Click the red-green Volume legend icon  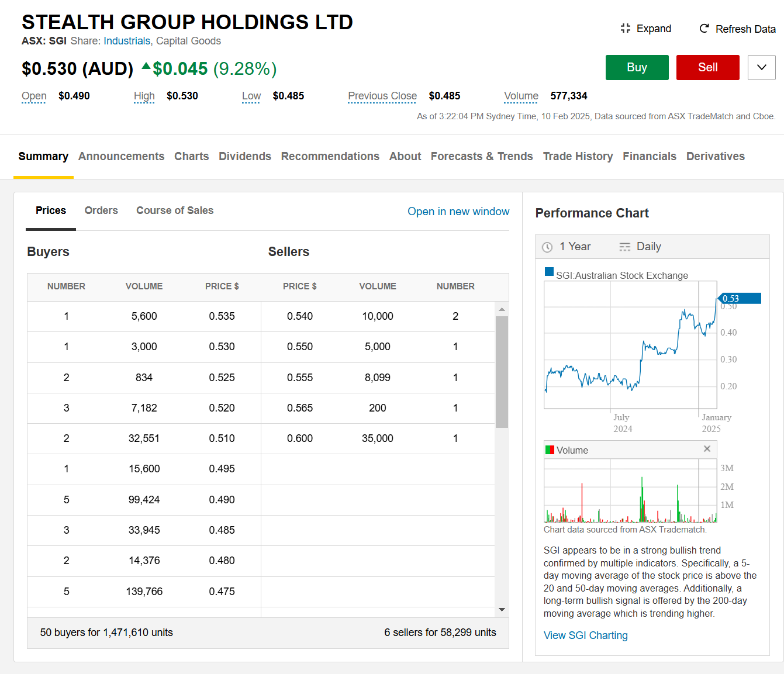(x=550, y=450)
